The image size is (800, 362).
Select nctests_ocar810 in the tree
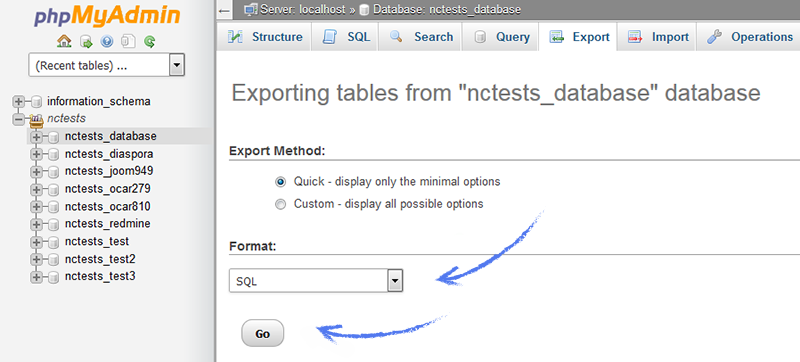[x=108, y=206]
